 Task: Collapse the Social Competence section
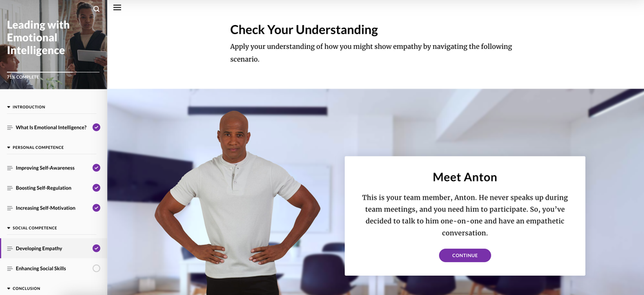(32, 228)
